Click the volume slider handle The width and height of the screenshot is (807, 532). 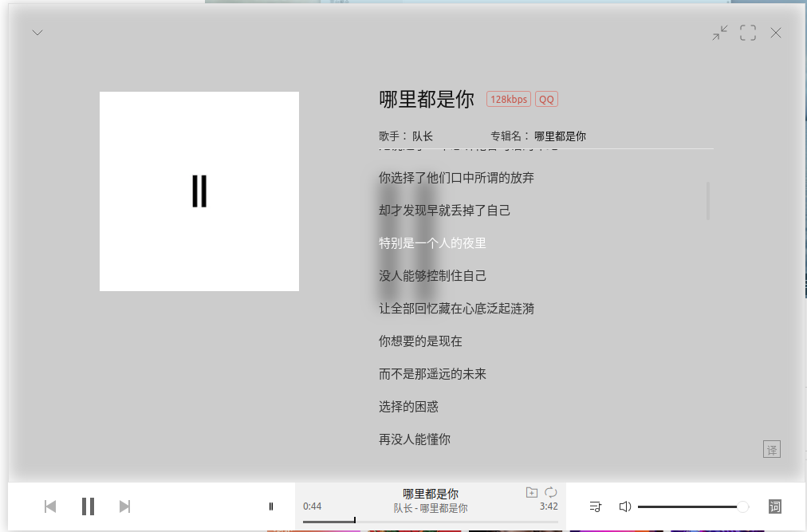pos(742,506)
